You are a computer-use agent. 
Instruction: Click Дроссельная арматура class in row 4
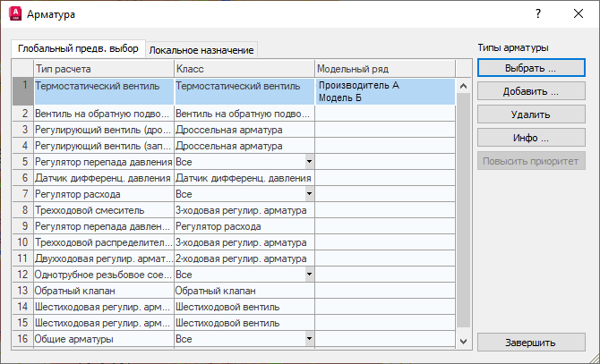point(244,146)
